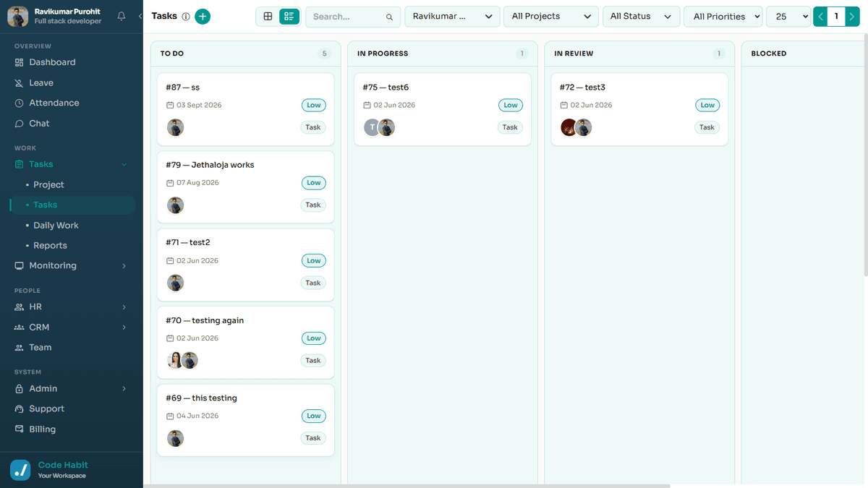Screen dimensions: 868x488
Task: Expand the Admin menu
Action: click(x=124, y=389)
